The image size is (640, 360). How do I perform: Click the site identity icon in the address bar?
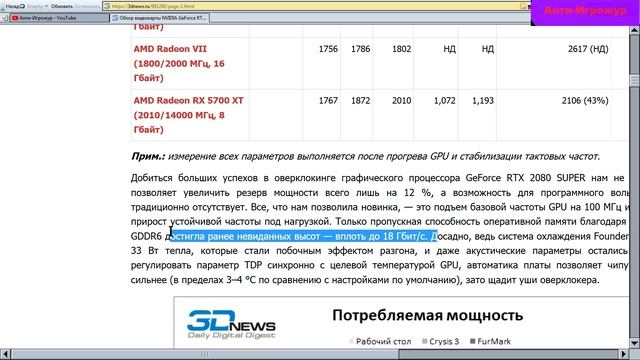[x=107, y=6]
